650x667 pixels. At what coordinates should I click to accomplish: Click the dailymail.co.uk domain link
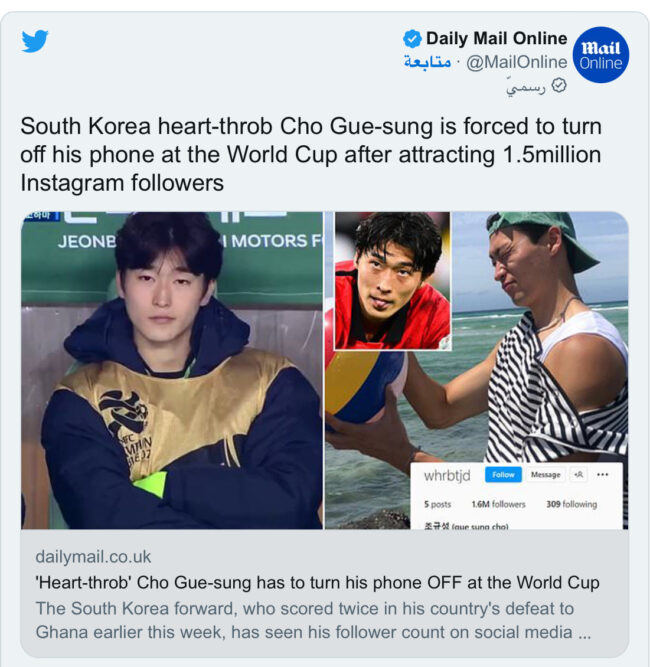tap(93, 557)
